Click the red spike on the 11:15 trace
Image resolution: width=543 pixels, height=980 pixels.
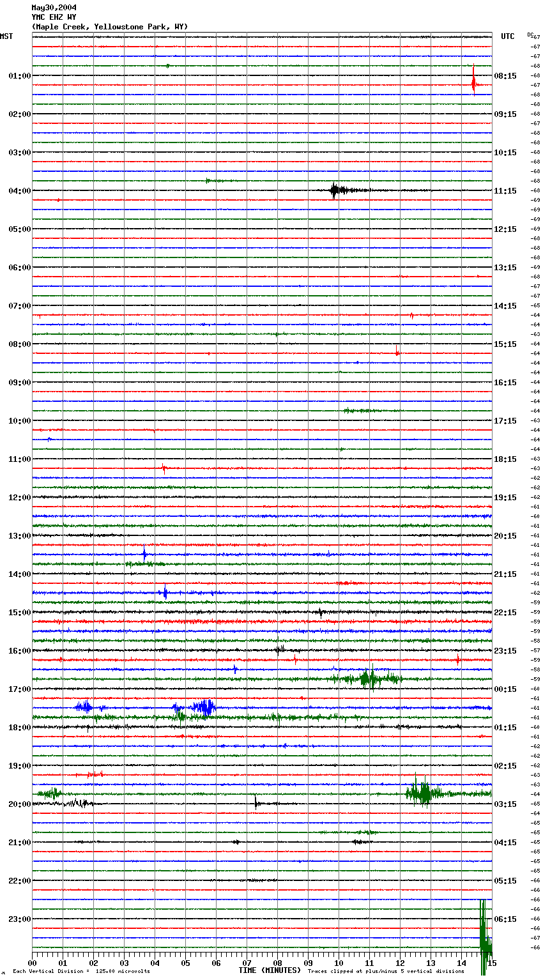(164, 468)
